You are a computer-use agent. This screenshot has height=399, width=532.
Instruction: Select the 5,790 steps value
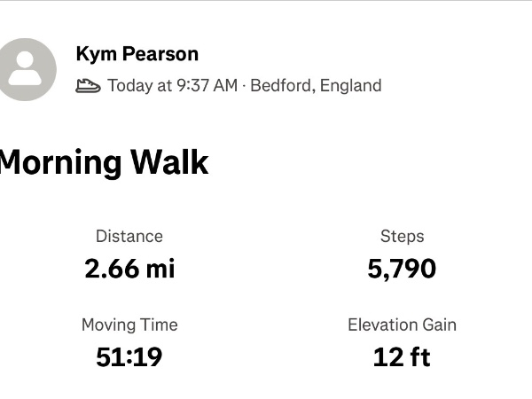click(402, 269)
